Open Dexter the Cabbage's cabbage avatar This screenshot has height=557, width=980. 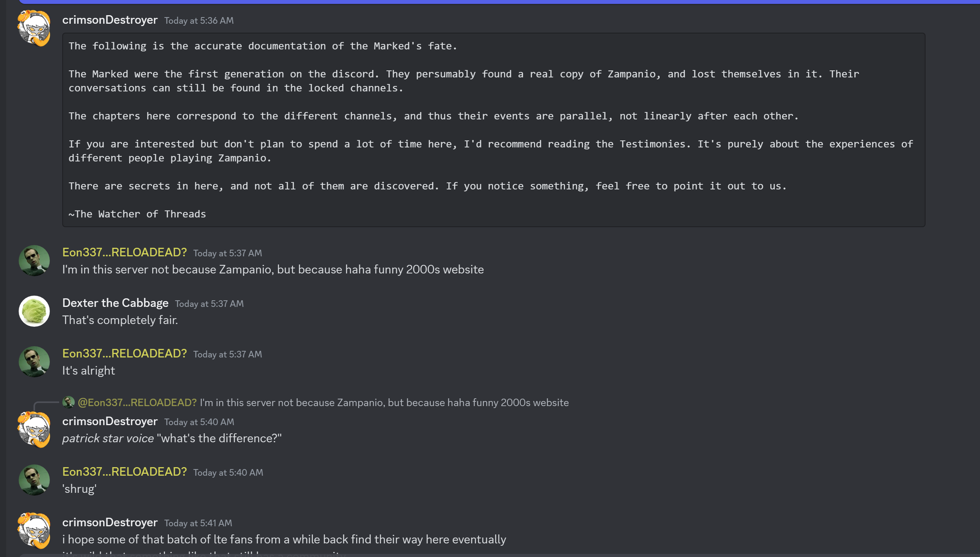pyautogui.click(x=34, y=311)
